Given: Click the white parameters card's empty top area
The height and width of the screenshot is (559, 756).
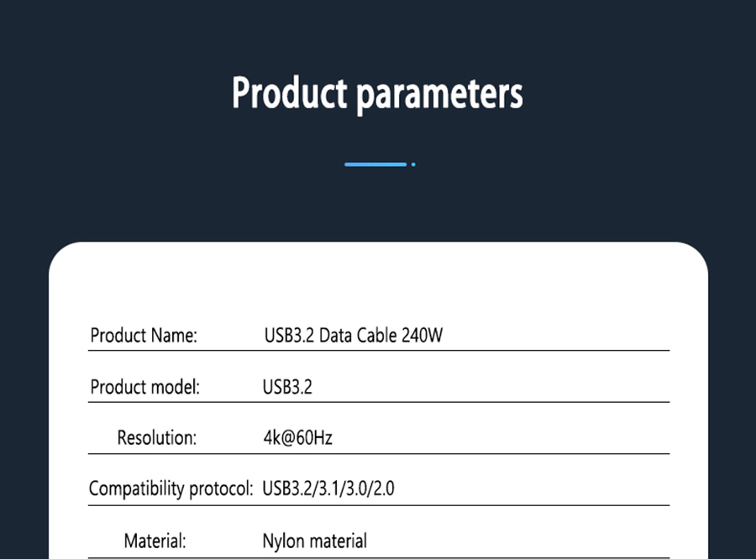Looking at the screenshot, I should click(x=378, y=281).
